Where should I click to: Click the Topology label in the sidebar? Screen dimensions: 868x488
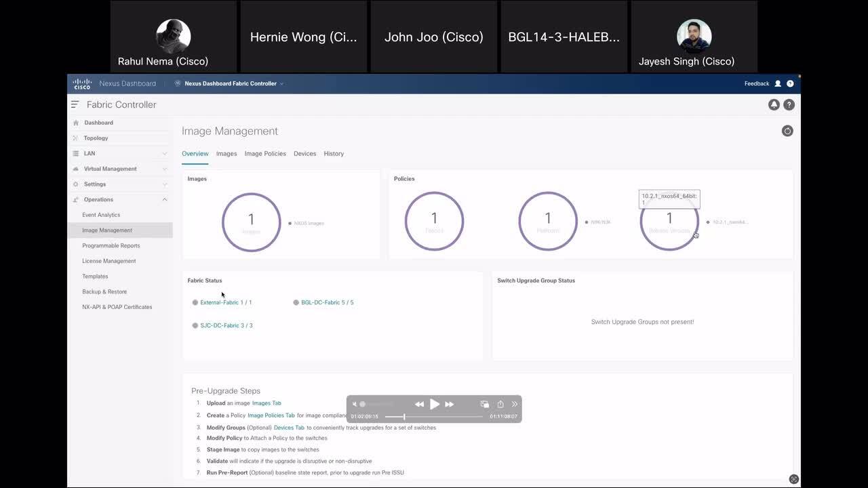[96, 138]
